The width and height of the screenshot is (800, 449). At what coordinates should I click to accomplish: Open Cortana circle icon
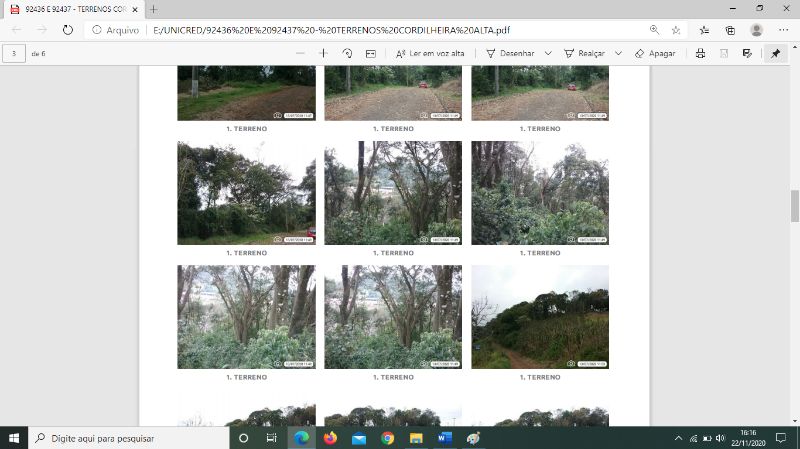pyautogui.click(x=243, y=438)
